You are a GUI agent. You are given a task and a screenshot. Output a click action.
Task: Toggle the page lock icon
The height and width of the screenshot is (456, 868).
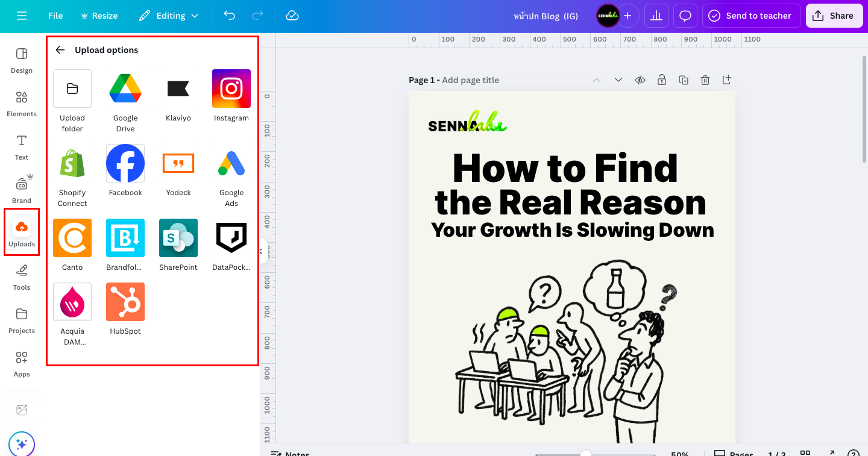[662, 80]
